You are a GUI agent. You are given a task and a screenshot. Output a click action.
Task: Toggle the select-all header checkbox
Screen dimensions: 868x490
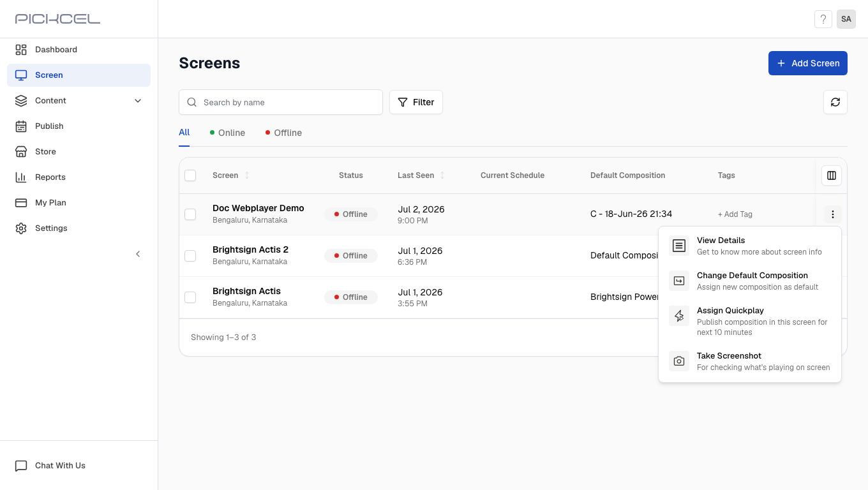point(190,175)
